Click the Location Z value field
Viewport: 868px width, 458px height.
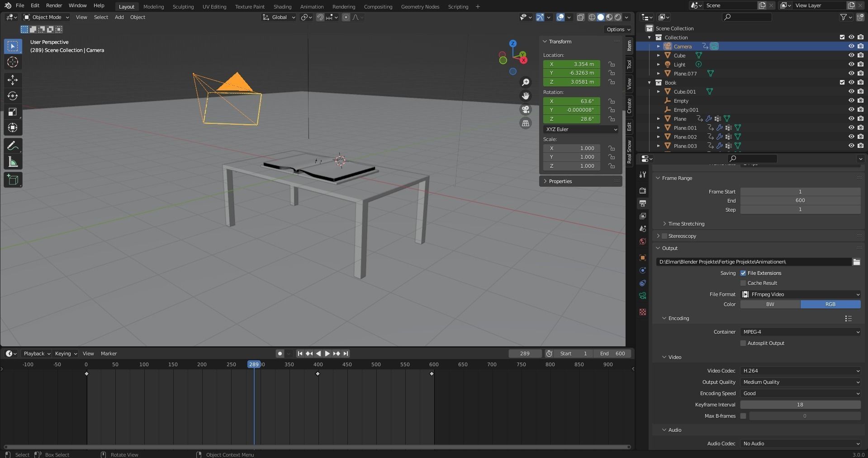click(x=572, y=82)
